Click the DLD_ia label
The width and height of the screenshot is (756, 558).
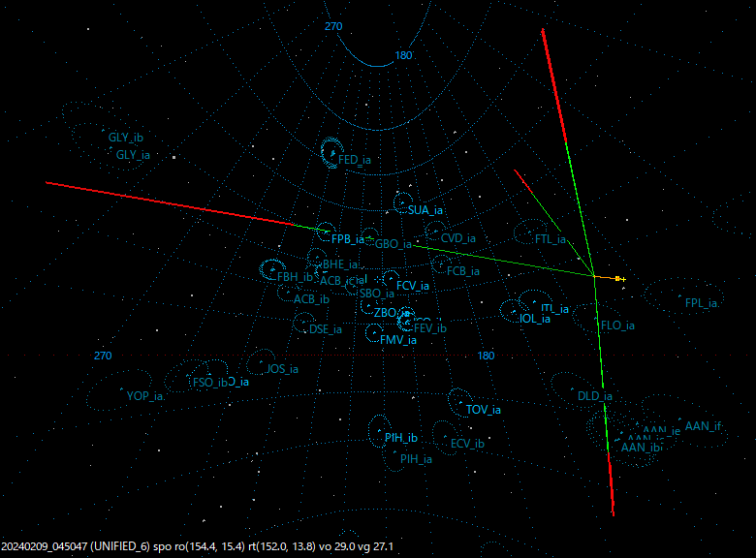[595, 396]
